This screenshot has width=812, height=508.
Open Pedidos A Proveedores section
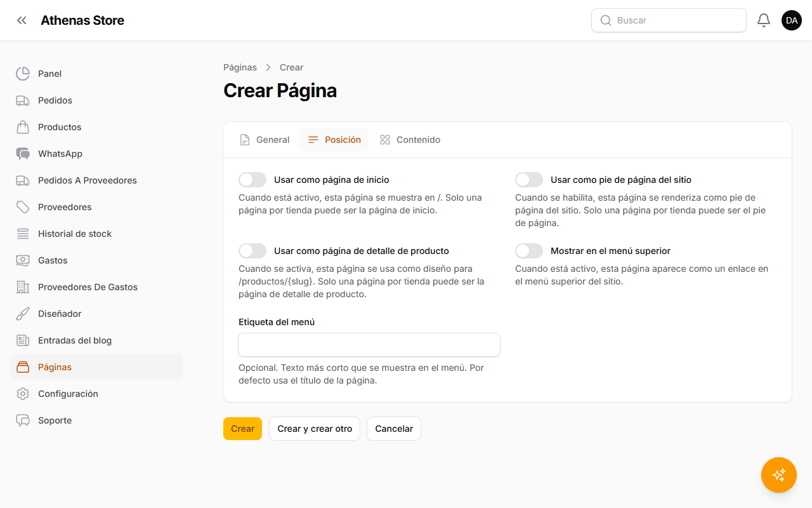tap(96, 180)
